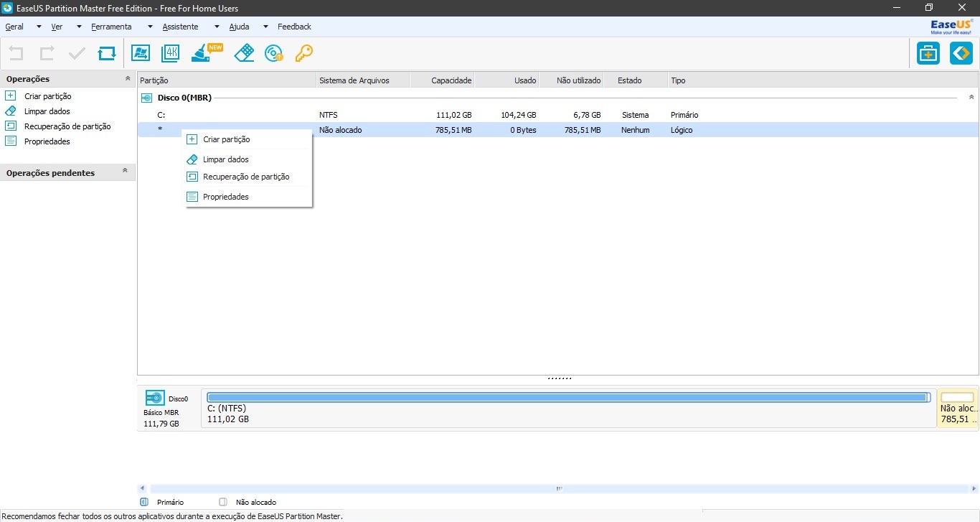Click the C: (NTFS) usage bar in disk map
Screen dimensions: 980x522
pyautogui.click(x=568, y=397)
